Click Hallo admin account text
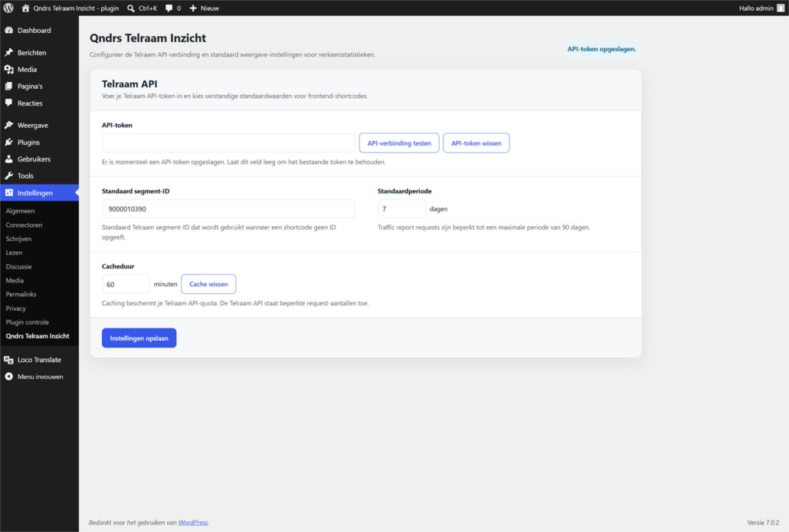Screen dimensions: 789x532 tap(756, 8)
